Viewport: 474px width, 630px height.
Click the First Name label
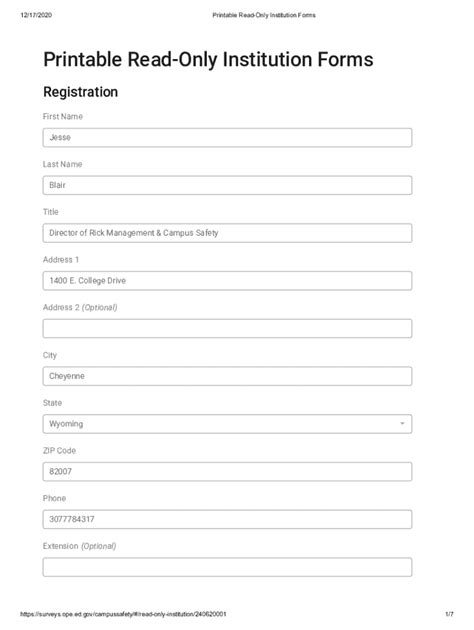click(x=63, y=117)
